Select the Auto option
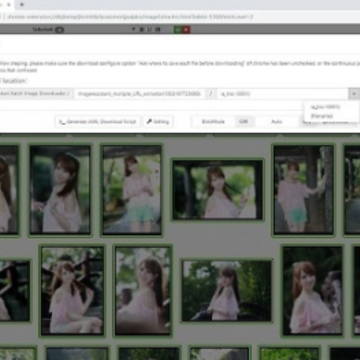The width and height of the screenshot is (360, 360). click(x=277, y=122)
